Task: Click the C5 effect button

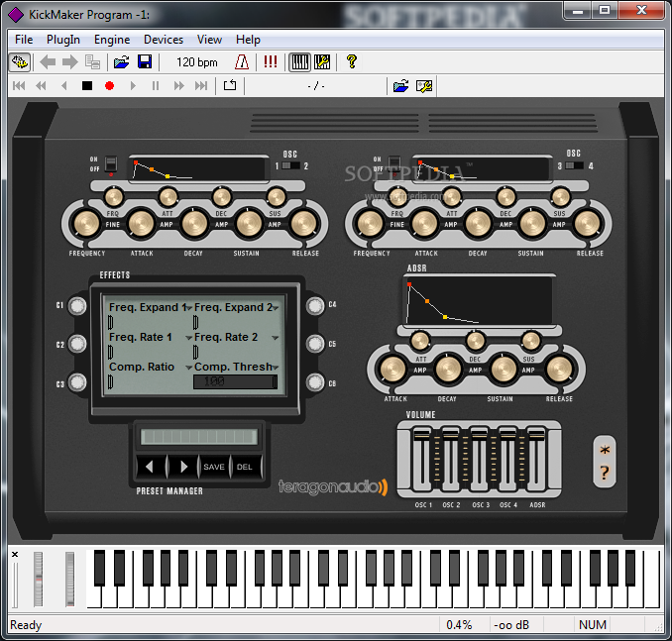Action: coord(315,344)
